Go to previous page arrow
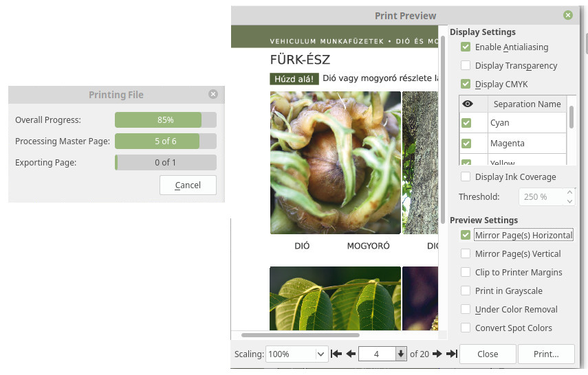This screenshot has height=375, width=588. (351, 354)
